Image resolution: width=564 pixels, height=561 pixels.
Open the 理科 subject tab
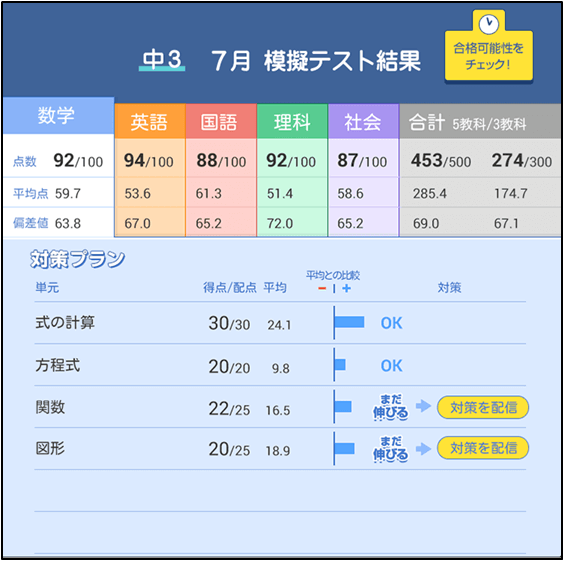(x=292, y=122)
